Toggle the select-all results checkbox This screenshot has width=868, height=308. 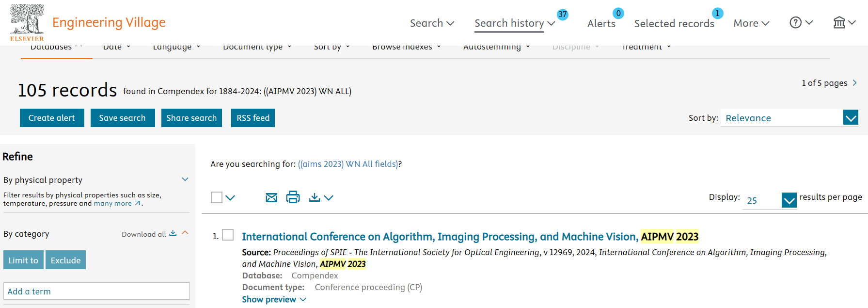[217, 197]
